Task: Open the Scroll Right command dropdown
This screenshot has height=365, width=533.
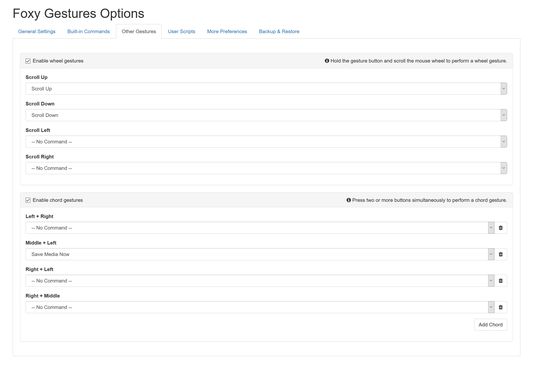Action: click(x=266, y=168)
